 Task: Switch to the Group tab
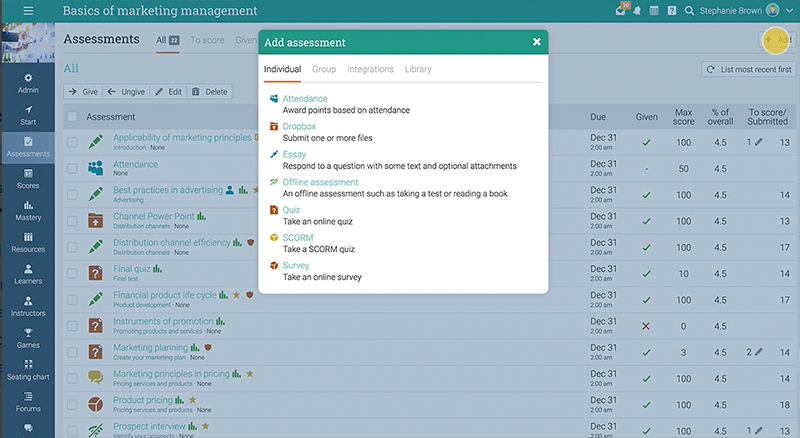323,70
